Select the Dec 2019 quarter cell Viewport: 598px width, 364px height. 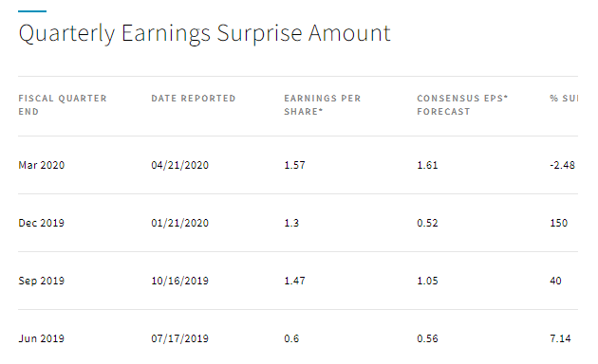click(x=41, y=223)
